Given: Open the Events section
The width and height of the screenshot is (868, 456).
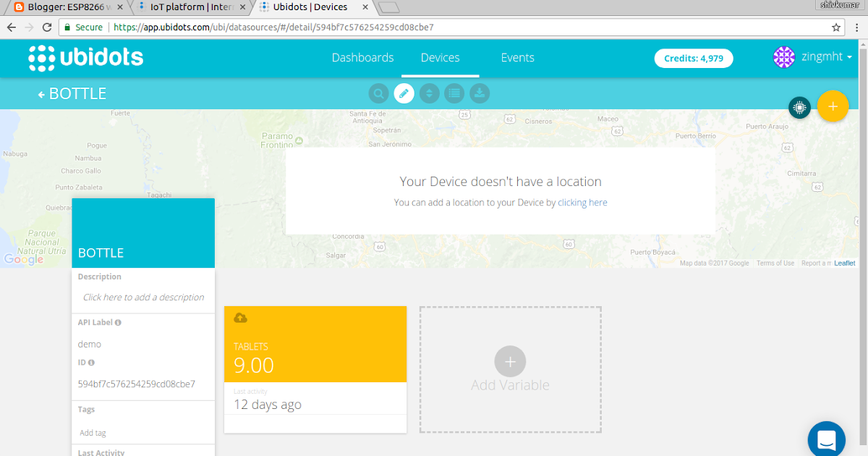Looking at the screenshot, I should tap(517, 57).
